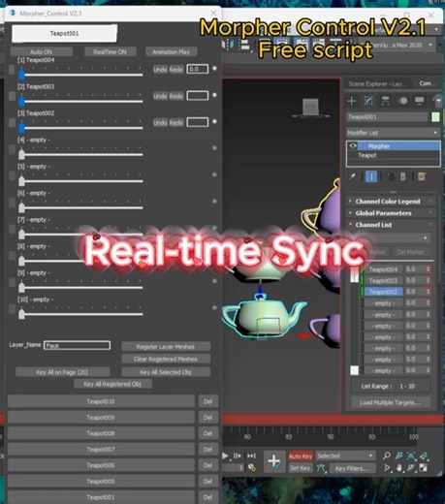
Task: Tick the checkbox beside [5] empty channel
Action: point(12,176)
